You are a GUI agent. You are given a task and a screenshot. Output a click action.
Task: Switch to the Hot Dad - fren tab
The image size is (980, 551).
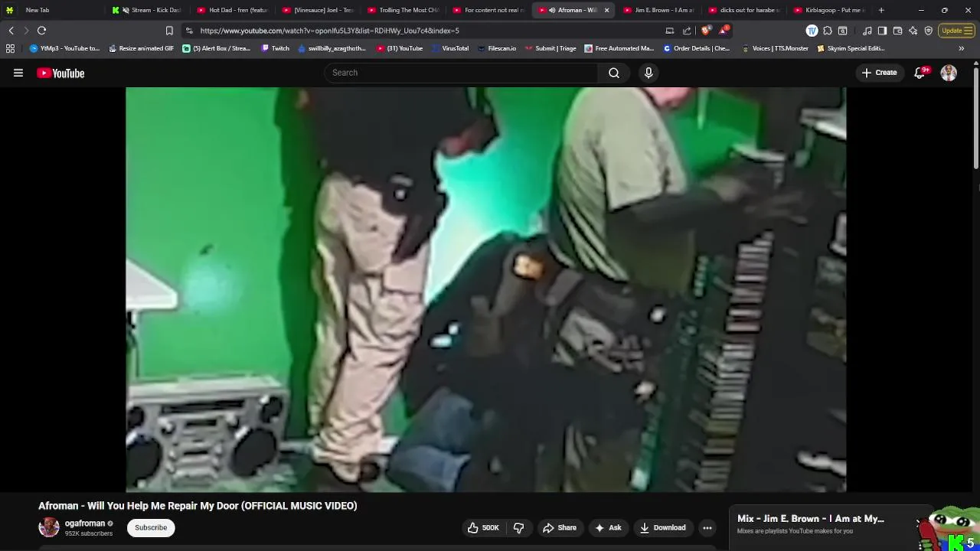point(234,10)
